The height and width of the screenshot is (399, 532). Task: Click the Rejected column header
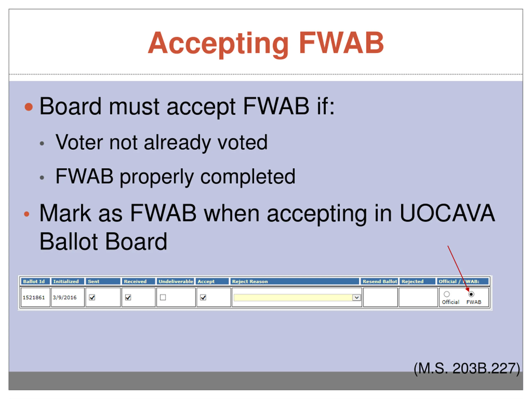pos(417,281)
